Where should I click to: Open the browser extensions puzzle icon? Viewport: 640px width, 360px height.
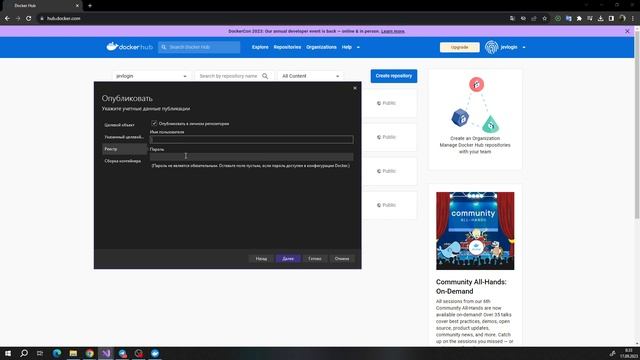pos(579,18)
